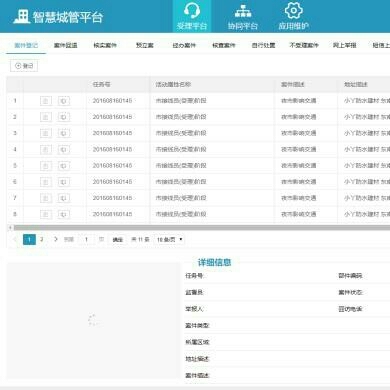
Task: Select page 2 in pagination
Action: [42, 239]
